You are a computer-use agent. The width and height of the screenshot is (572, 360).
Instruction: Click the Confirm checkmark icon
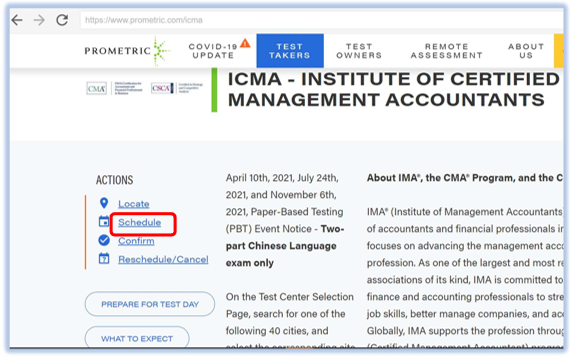(104, 240)
